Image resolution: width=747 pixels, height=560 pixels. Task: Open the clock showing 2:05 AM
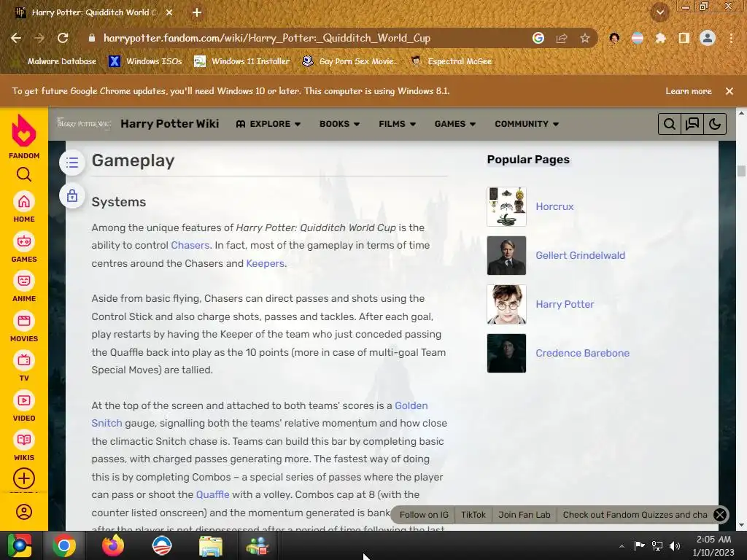click(x=713, y=545)
